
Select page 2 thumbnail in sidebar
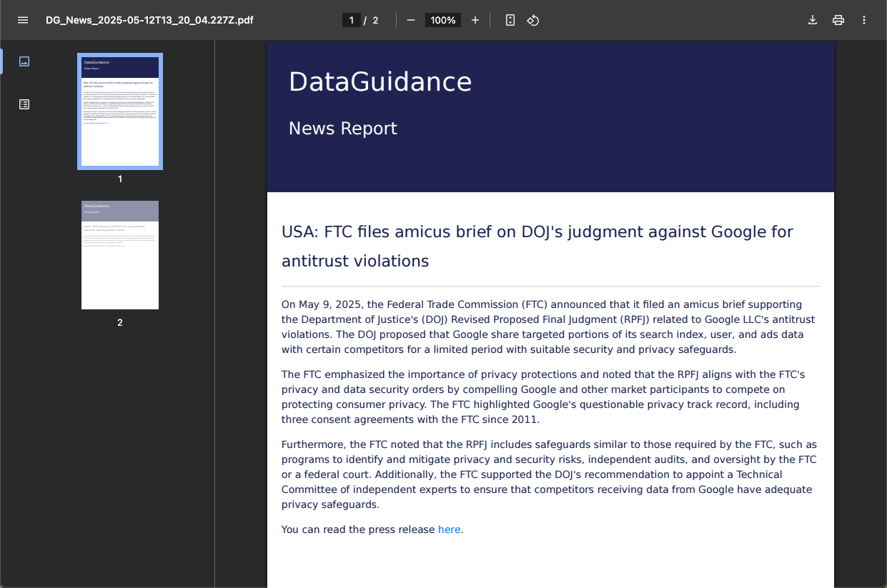119,255
